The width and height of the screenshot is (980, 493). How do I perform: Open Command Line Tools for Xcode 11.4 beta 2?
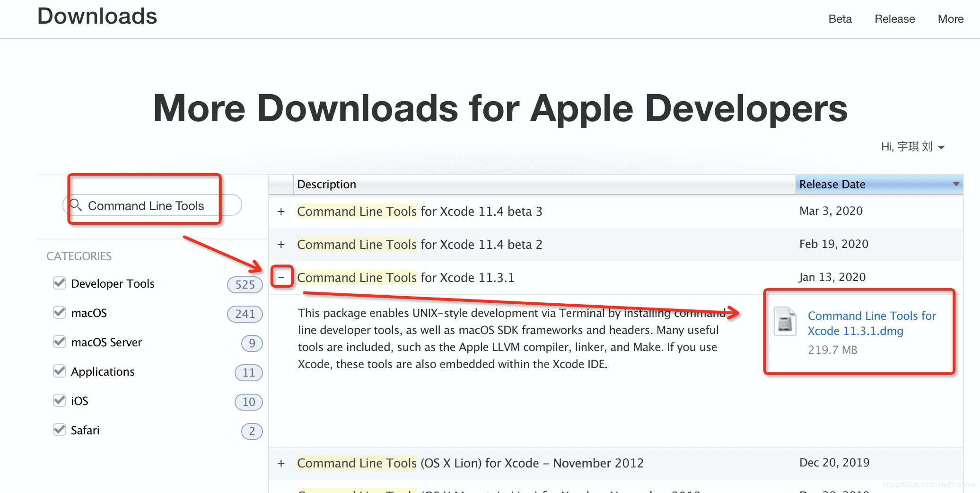click(420, 245)
